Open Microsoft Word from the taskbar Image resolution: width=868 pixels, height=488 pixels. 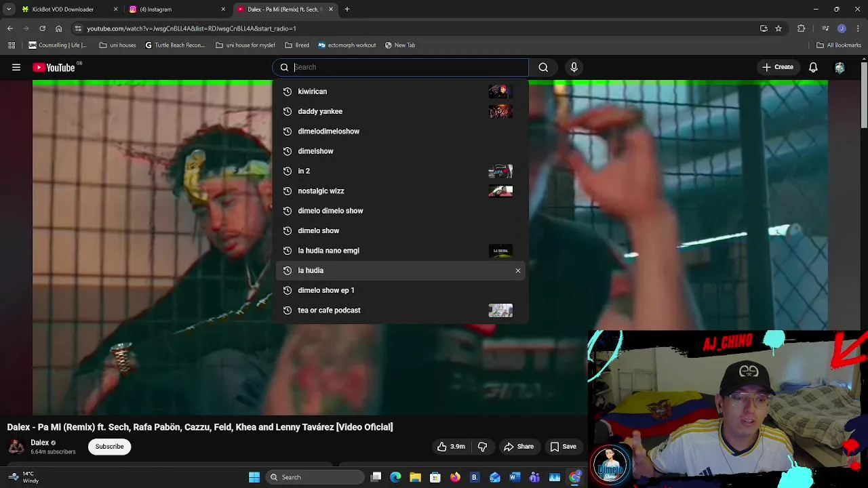point(514,477)
